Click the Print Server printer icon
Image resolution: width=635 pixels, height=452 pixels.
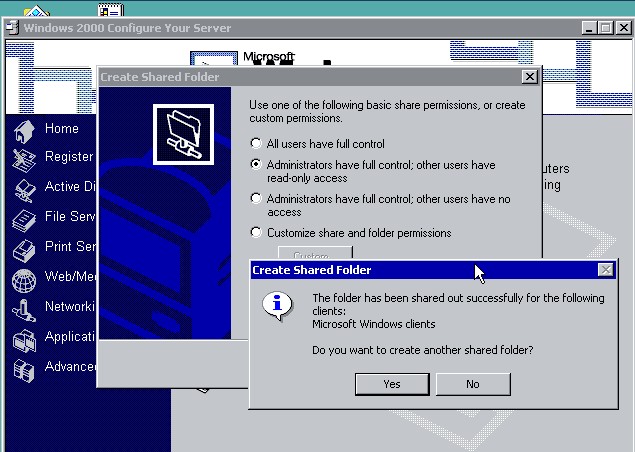point(24,250)
